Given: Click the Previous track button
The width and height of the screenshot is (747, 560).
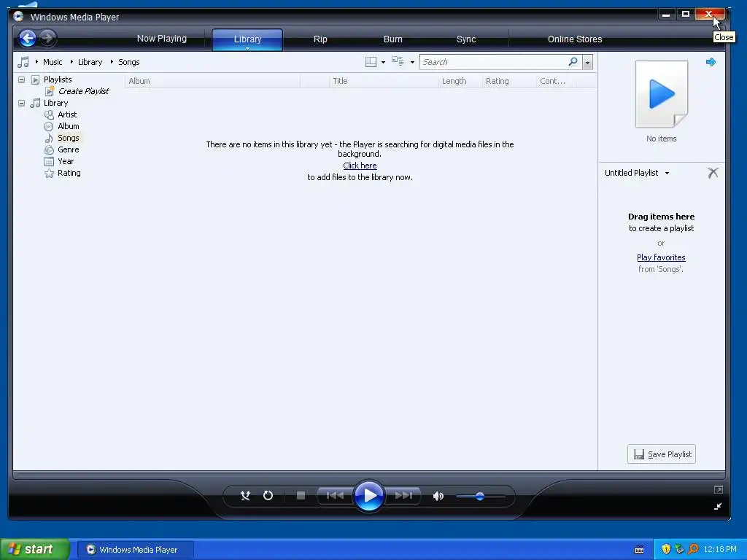Looking at the screenshot, I should pyautogui.click(x=335, y=496).
